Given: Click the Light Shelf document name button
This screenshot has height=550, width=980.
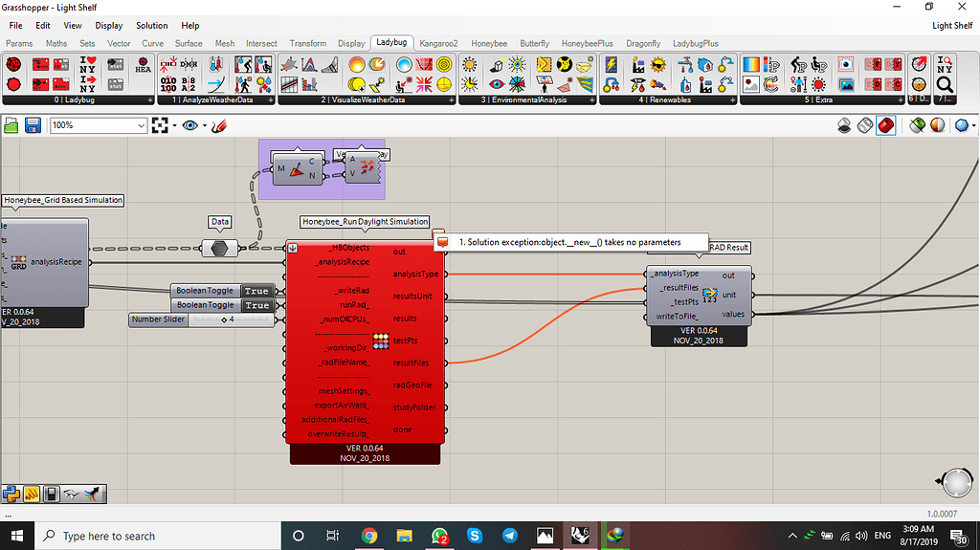Looking at the screenshot, I should tap(951, 26).
